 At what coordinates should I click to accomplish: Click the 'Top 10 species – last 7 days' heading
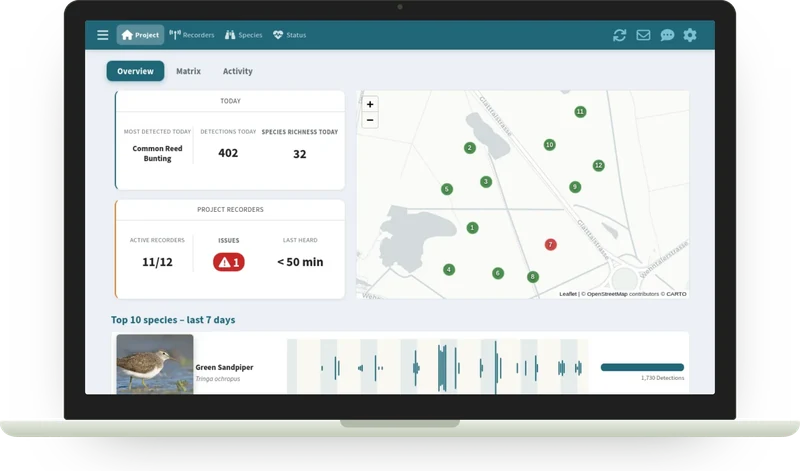[x=173, y=320]
